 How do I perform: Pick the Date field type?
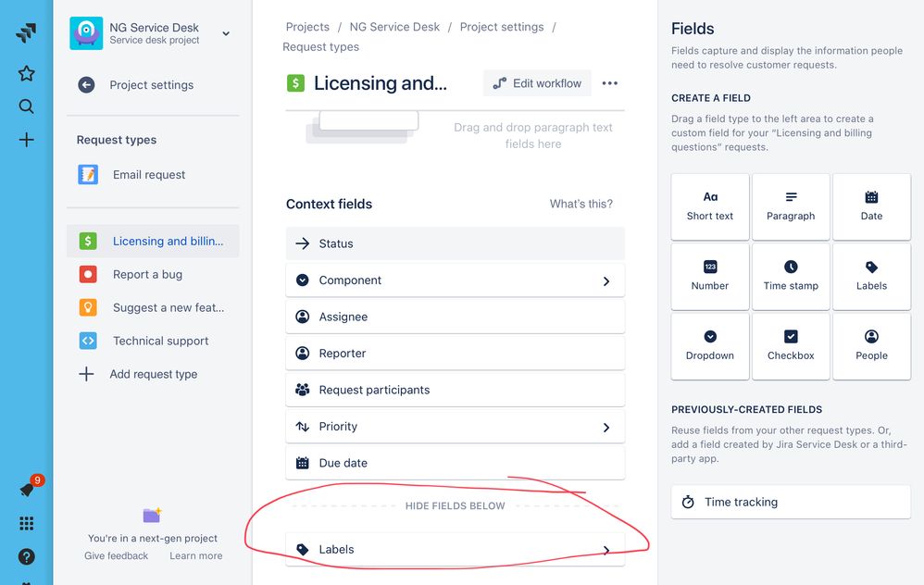(x=871, y=206)
